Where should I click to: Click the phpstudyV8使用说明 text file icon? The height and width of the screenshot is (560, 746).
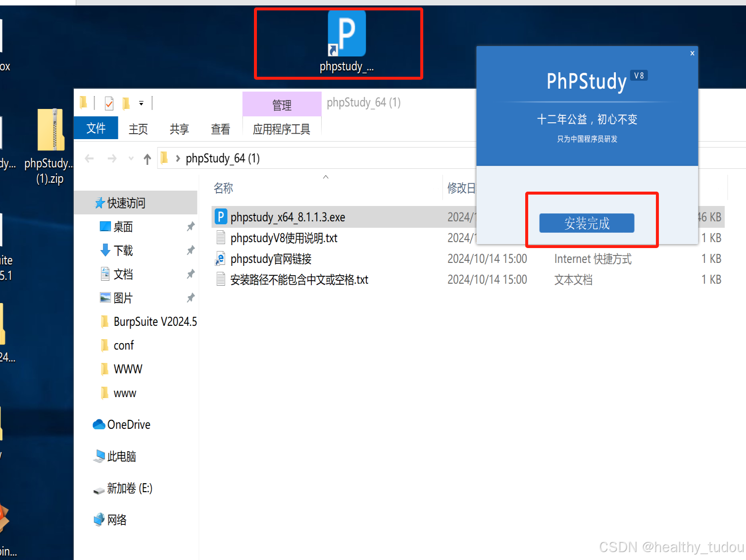point(221,238)
